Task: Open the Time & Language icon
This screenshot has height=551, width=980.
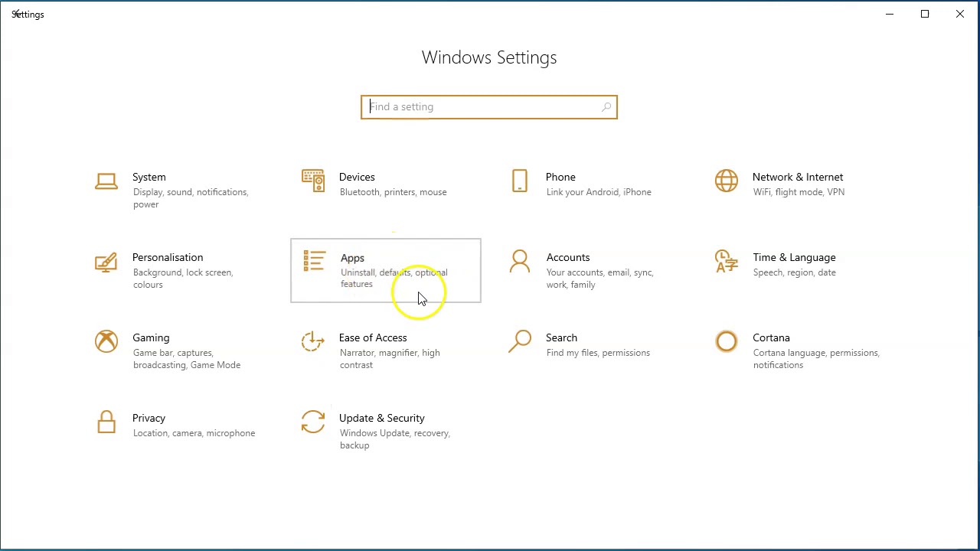Action: (727, 262)
